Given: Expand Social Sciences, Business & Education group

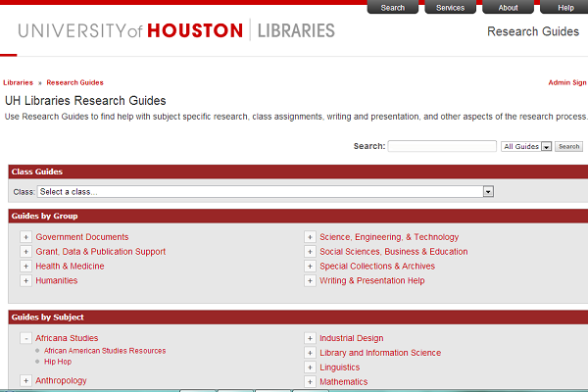Looking at the screenshot, I should pos(310,252).
